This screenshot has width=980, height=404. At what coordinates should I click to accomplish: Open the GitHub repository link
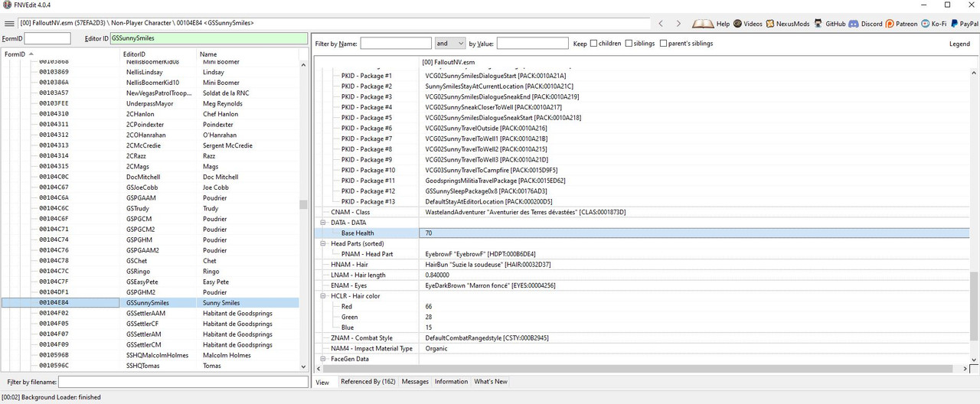pyautogui.click(x=829, y=24)
